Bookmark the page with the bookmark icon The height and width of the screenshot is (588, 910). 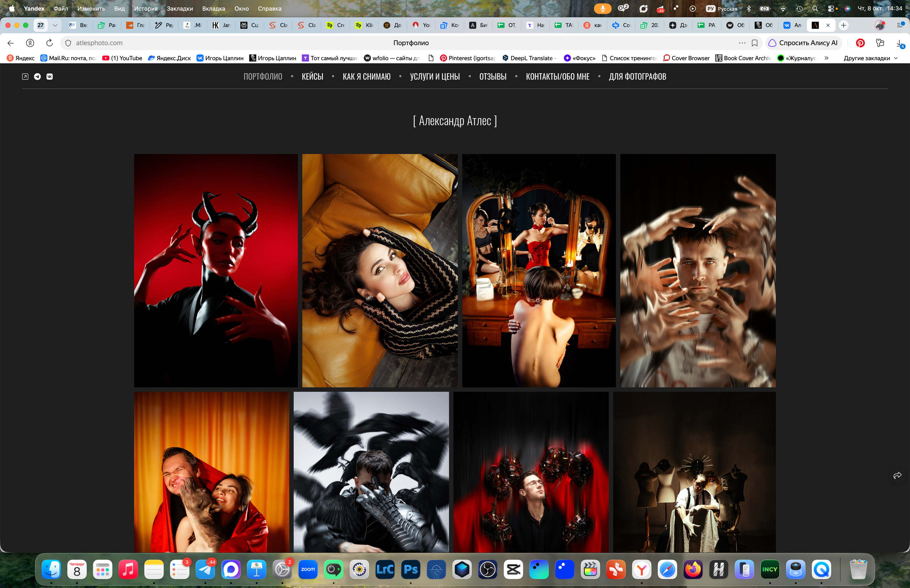(x=755, y=43)
